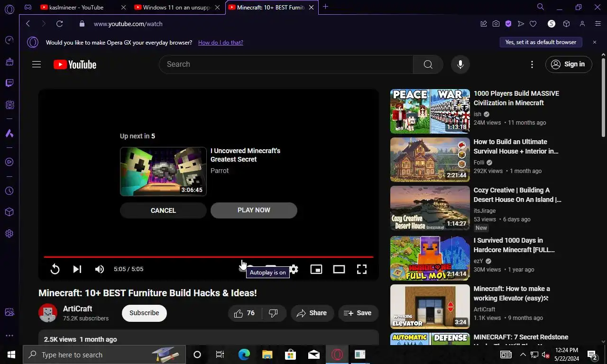Open History clock in sidebar
Image resolution: width=607 pixels, height=364 pixels.
(x=9, y=191)
